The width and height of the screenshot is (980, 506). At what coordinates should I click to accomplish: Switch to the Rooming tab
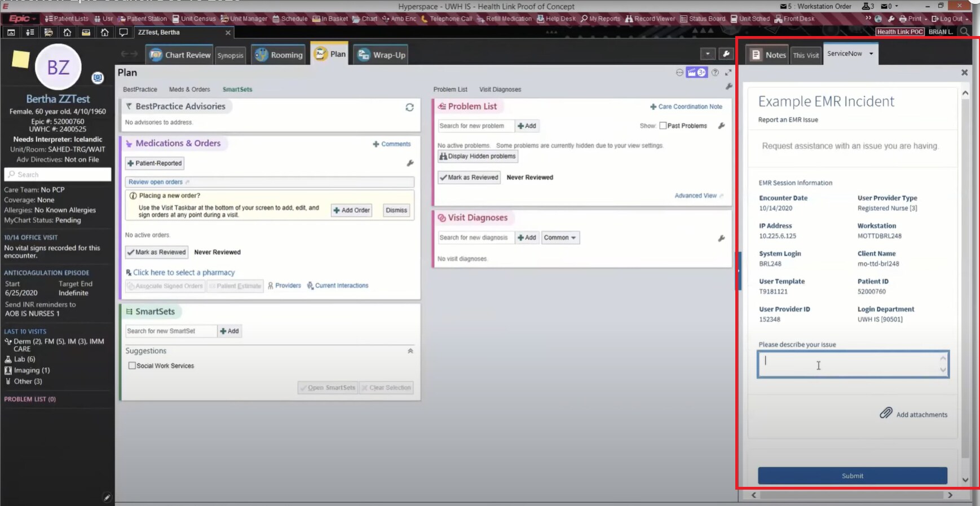(279, 55)
